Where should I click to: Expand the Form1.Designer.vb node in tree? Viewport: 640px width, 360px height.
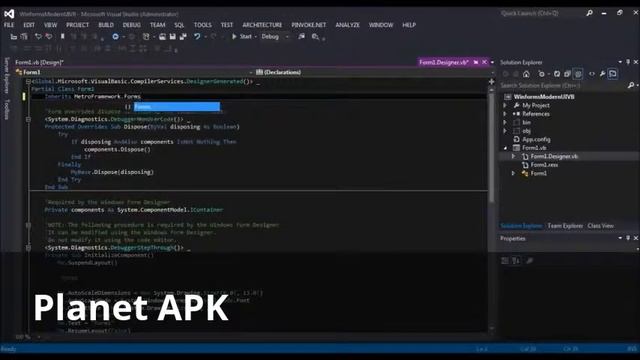coord(513,156)
